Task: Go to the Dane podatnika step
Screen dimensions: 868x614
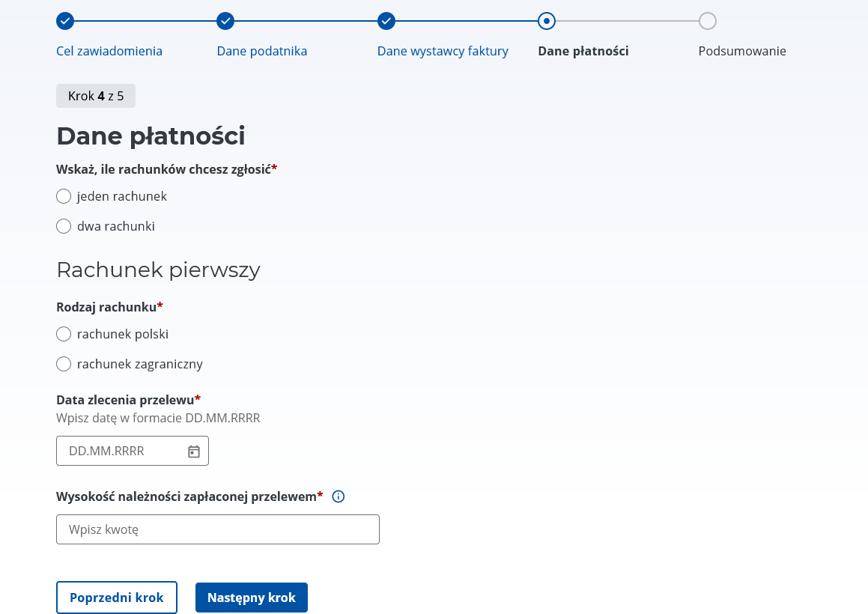Action: click(x=262, y=51)
